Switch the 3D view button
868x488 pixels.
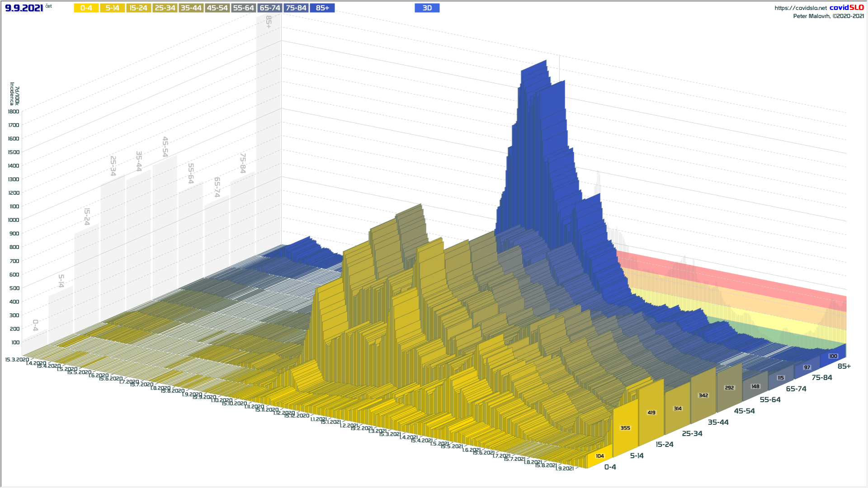pyautogui.click(x=427, y=8)
